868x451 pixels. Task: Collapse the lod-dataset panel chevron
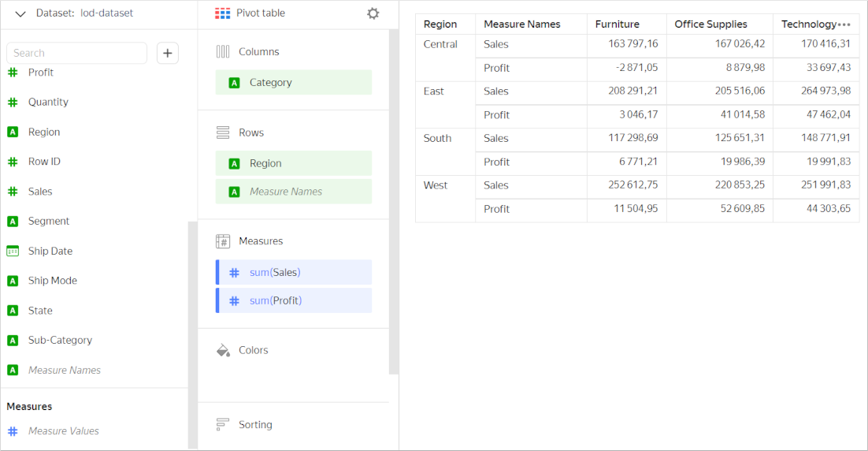[x=20, y=13]
